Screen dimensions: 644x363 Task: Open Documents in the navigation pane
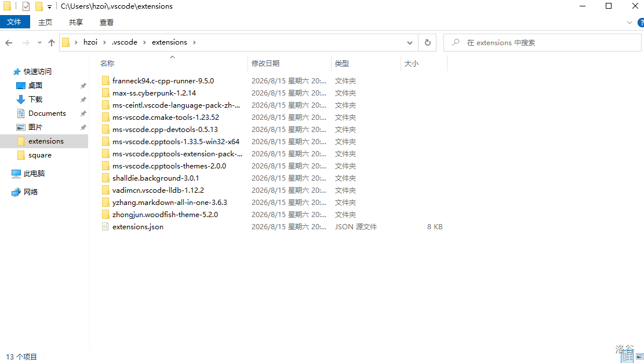[x=47, y=113]
